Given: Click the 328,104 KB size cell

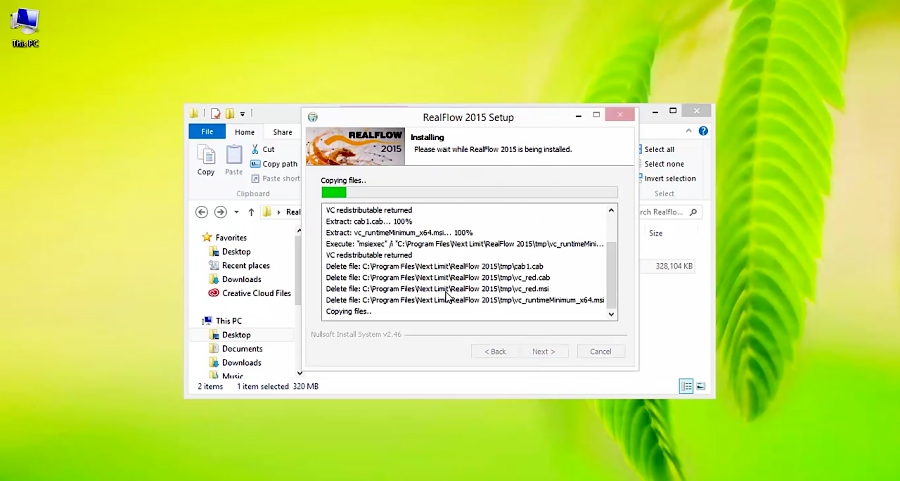Looking at the screenshot, I should click(x=674, y=266).
